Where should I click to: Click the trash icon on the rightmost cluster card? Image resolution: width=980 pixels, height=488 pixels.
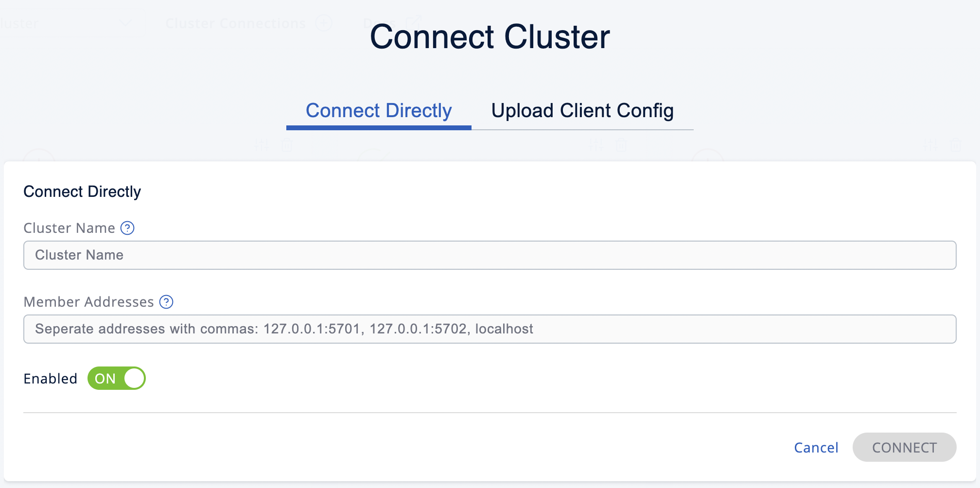(955, 144)
